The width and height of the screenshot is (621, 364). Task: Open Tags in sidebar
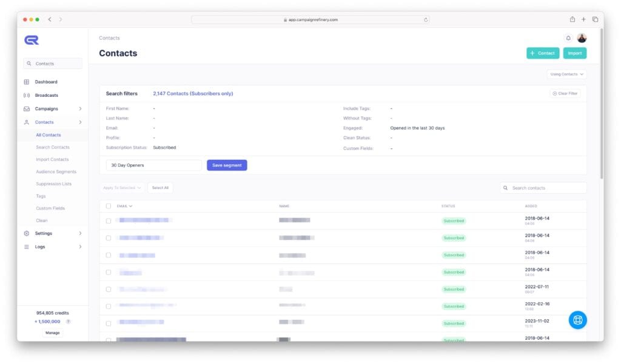tap(41, 196)
